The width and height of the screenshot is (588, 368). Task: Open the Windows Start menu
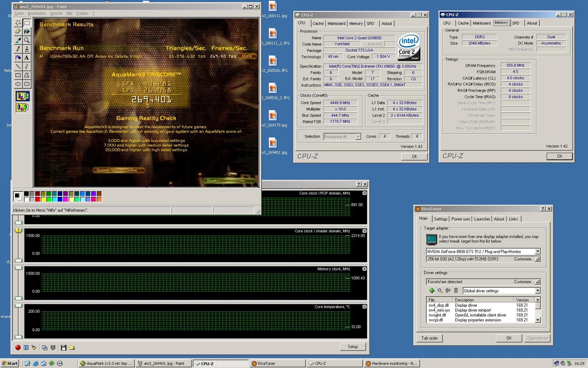(x=10, y=364)
